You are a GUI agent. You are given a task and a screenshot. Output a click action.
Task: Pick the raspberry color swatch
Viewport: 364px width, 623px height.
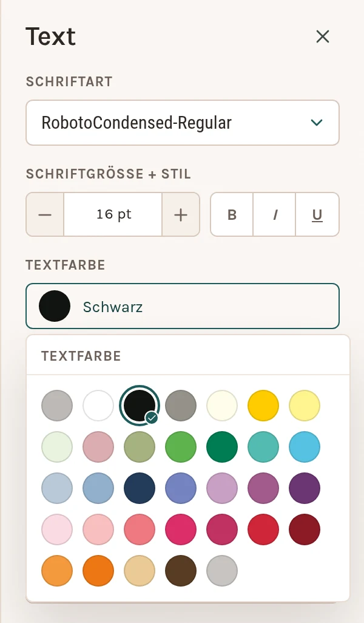pos(222,529)
